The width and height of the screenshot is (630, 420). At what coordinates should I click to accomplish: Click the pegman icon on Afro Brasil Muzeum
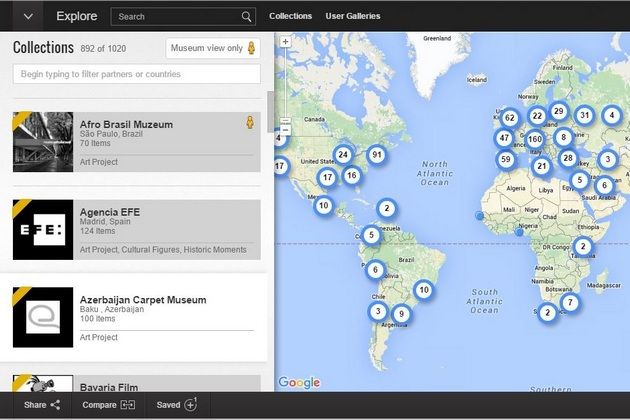tap(250, 122)
